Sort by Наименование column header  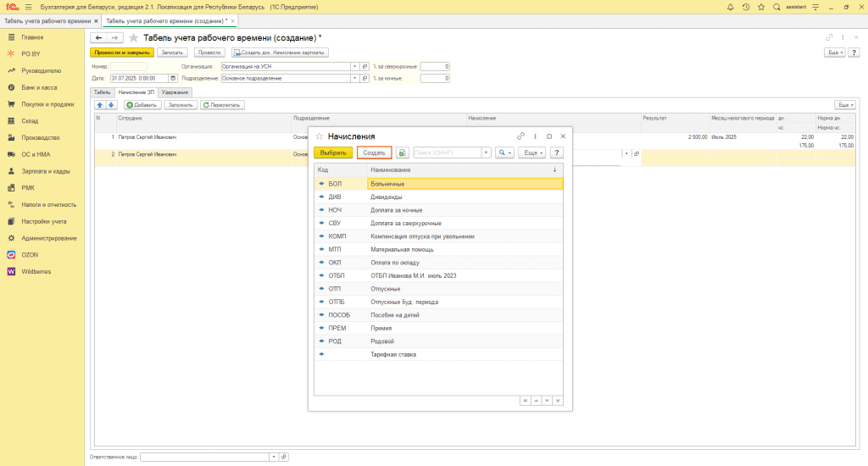465,170
